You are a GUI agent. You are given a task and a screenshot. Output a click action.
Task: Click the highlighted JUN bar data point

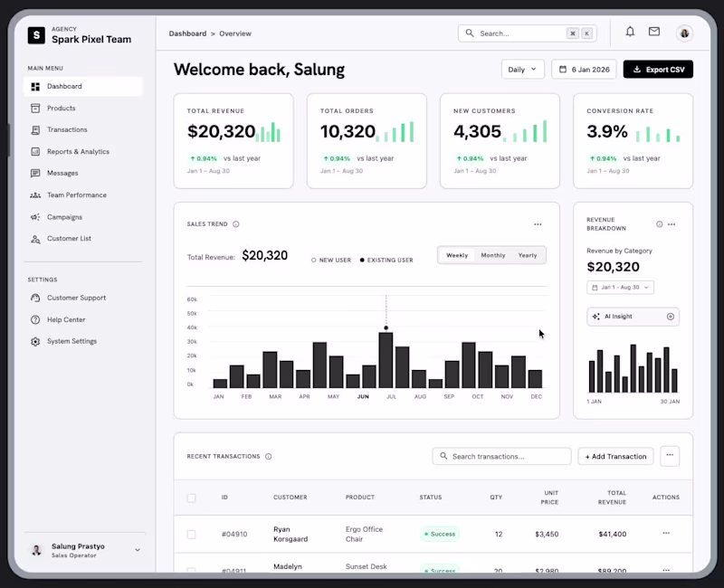point(386,328)
